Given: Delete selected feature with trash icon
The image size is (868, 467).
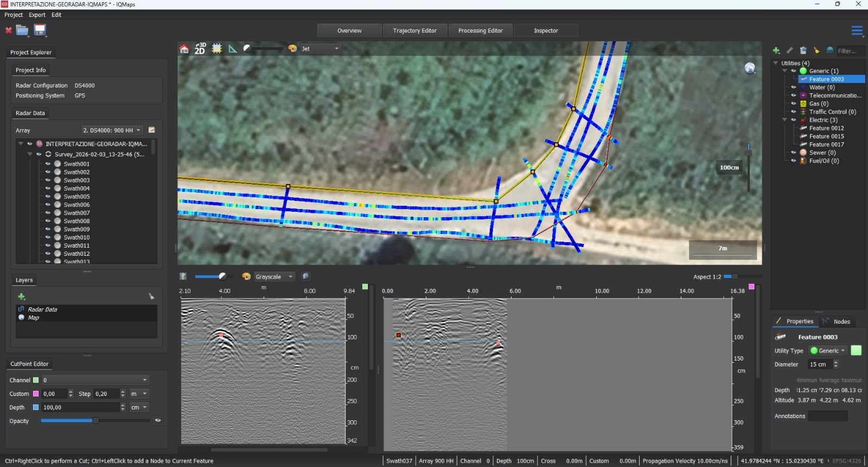Looking at the screenshot, I should pyautogui.click(x=803, y=51).
